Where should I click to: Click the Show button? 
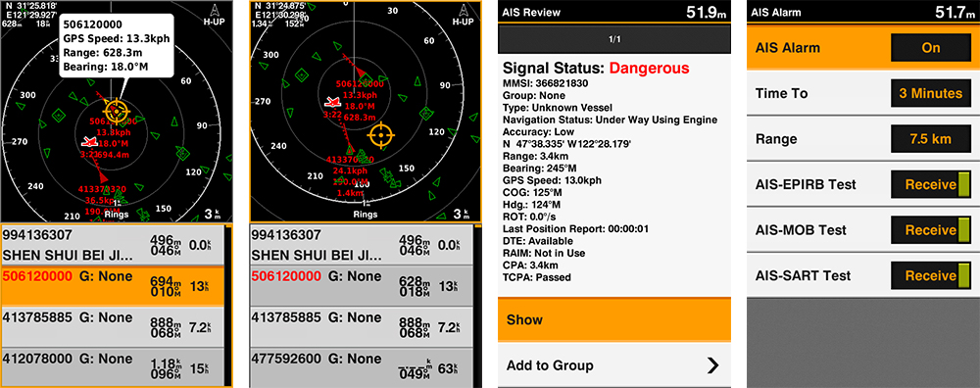[x=614, y=319]
